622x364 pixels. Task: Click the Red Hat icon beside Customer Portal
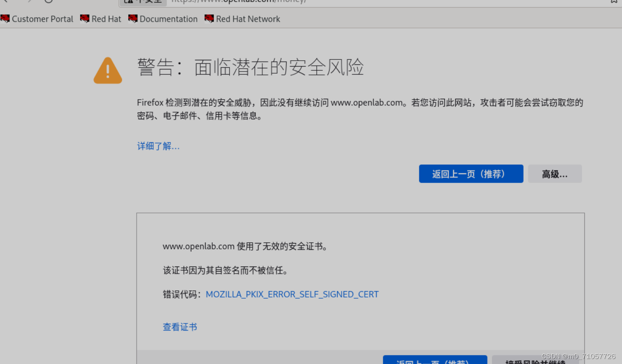(5, 18)
